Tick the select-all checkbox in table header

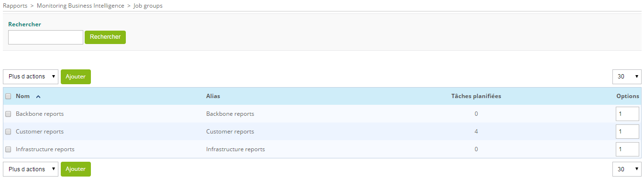coord(8,96)
